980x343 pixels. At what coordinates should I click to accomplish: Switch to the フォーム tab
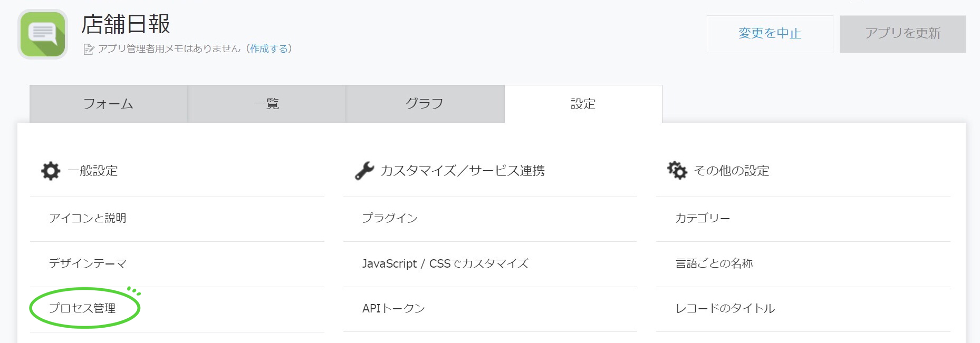pyautogui.click(x=109, y=104)
